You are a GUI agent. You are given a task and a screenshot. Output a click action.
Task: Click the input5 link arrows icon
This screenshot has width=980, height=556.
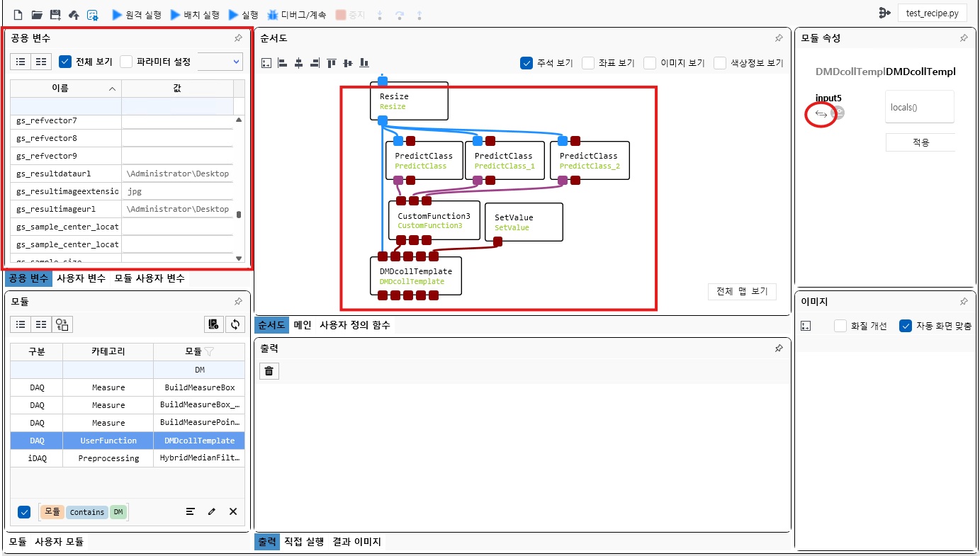(821, 113)
